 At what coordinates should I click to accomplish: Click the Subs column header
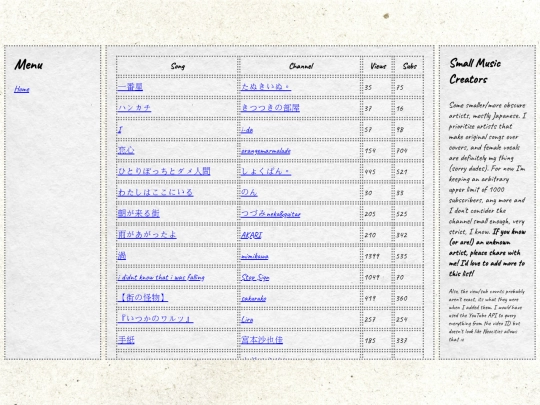[x=410, y=66]
